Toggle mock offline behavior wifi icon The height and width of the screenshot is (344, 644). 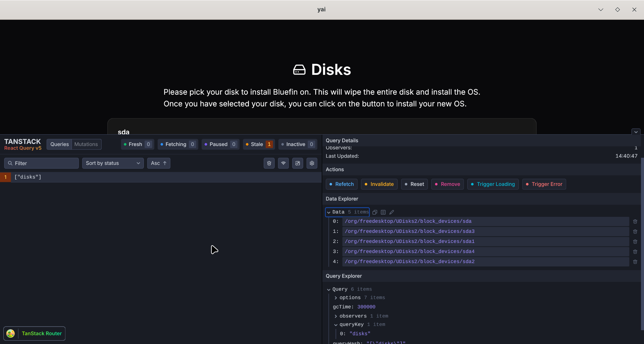coord(283,163)
